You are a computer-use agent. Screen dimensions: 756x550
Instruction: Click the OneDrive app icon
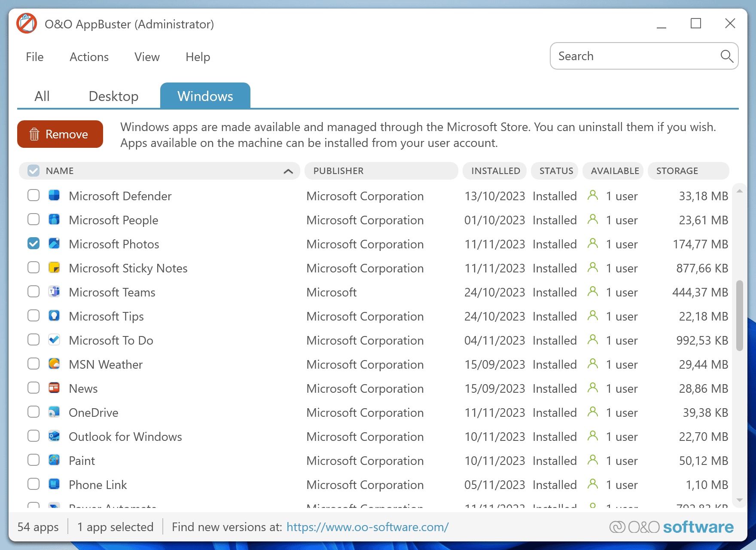[54, 412]
